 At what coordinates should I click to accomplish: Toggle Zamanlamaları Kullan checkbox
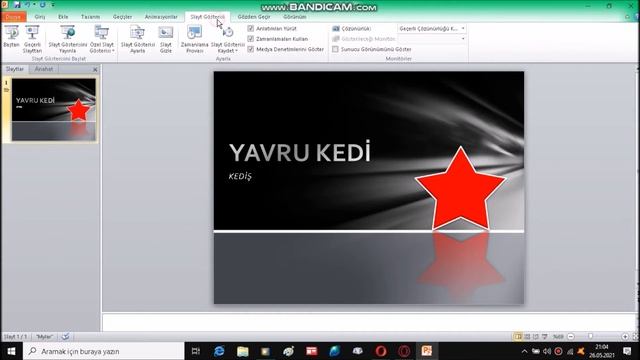(251, 39)
